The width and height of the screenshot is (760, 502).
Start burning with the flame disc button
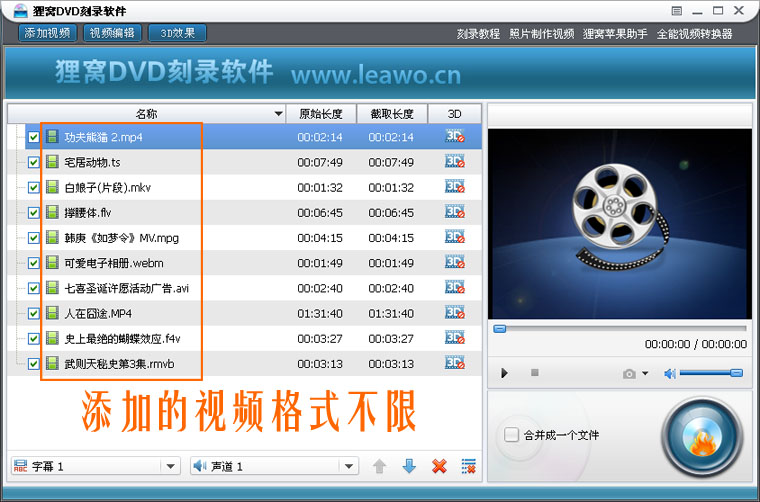click(x=702, y=438)
